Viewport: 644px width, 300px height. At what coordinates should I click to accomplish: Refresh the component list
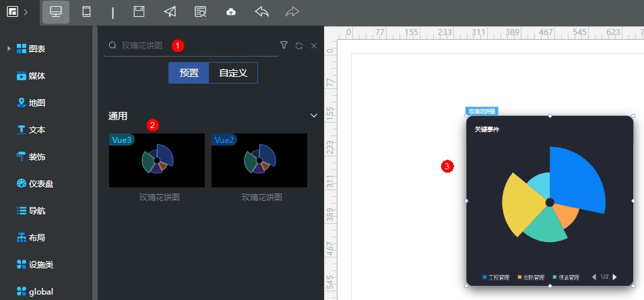point(299,46)
